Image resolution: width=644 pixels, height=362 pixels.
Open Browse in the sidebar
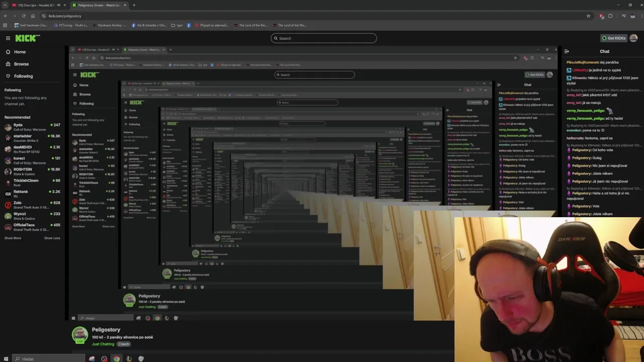tap(21, 64)
